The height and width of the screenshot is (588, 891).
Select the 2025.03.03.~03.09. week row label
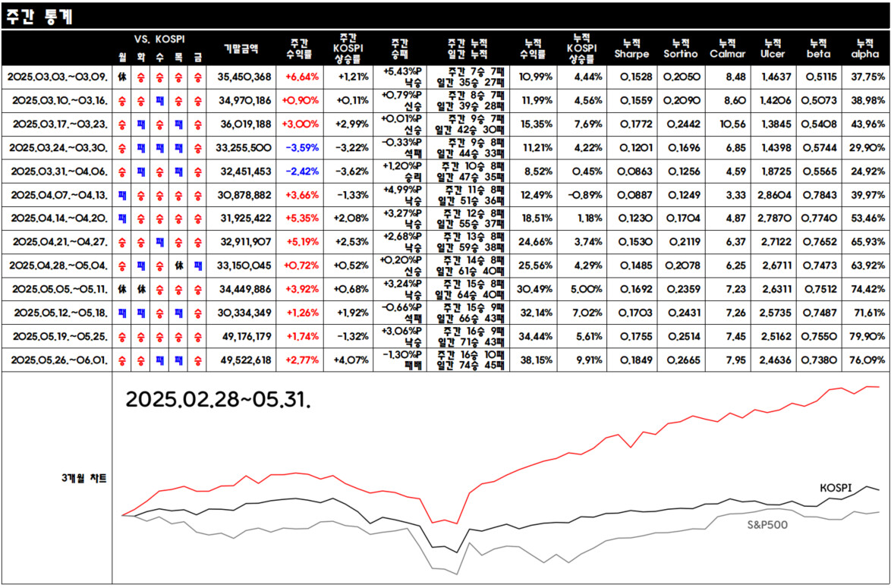pyautogui.click(x=57, y=77)
